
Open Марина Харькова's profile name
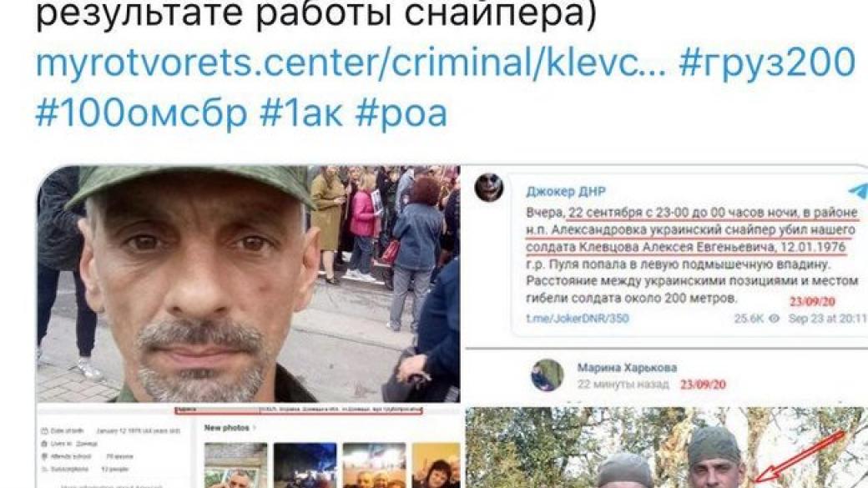(627, 367)
